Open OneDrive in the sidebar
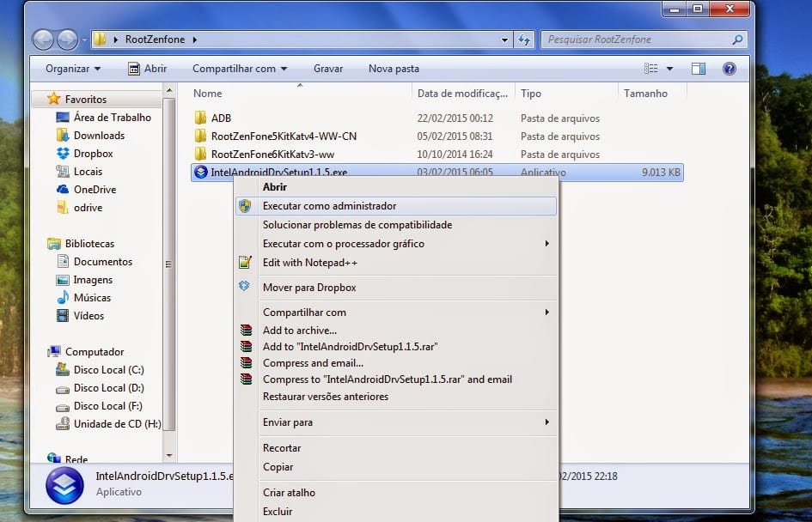The image size is (812, 522). [x=95, y=190]
